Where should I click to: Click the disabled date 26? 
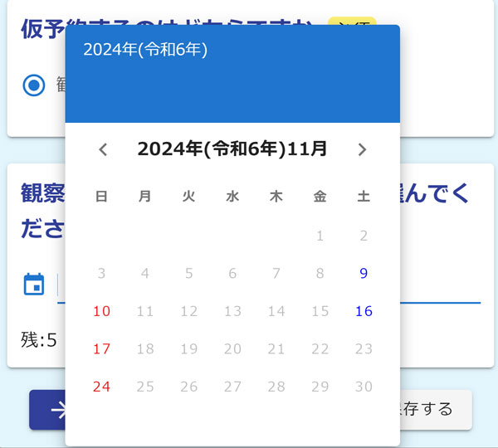click(x=189, y=387)
